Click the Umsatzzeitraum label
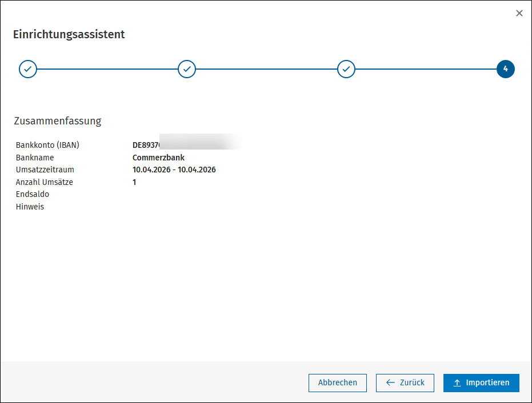The width and height of the screenshot is (532, 403). 45,170
